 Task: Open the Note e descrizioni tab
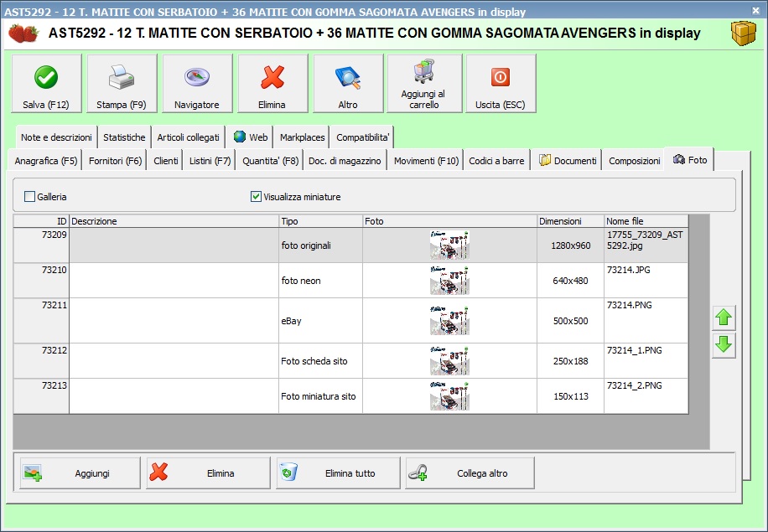[x=56, y=137]
